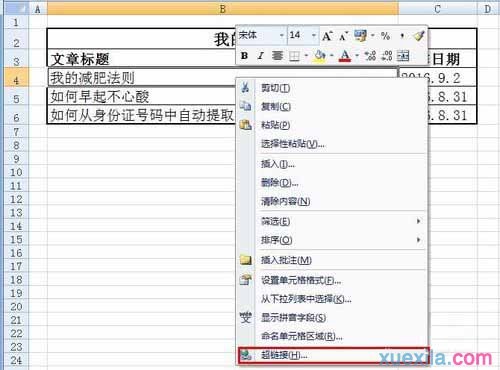Select 显示拼音字段(S) menu entry
The width and height of the screenshot is (500, 370).
point(332,317)
